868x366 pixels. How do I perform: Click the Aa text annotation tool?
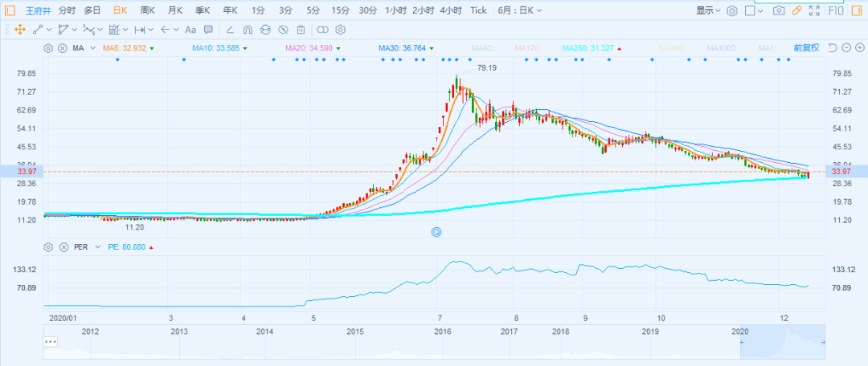coord(190,30)
